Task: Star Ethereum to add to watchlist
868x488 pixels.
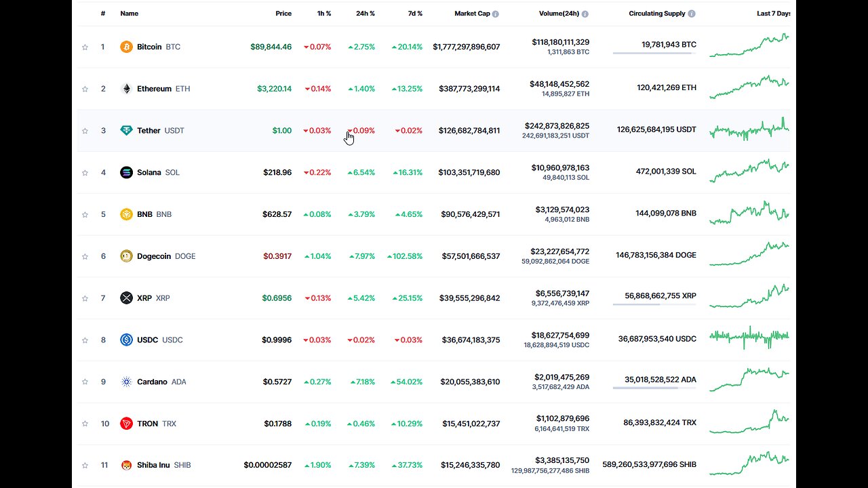Action: tap(85, 89)
